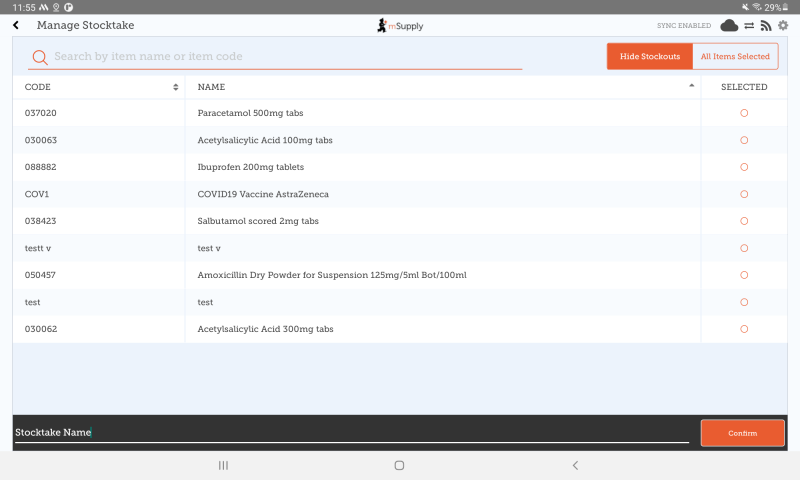Click the Stocktake Name input field
The height and width of the screenshot is (480, 800).
tap(350, 432)
